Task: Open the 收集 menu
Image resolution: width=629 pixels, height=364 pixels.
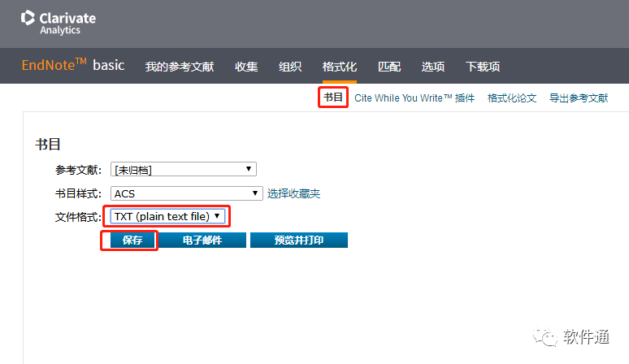Action: tap(246, 67)
